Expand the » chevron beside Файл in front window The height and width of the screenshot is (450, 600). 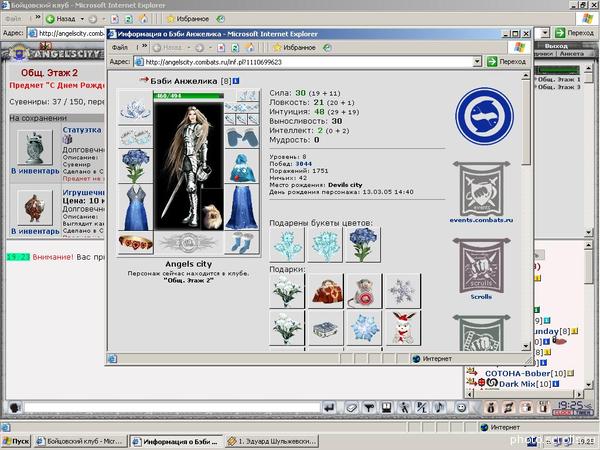(144, 47)
